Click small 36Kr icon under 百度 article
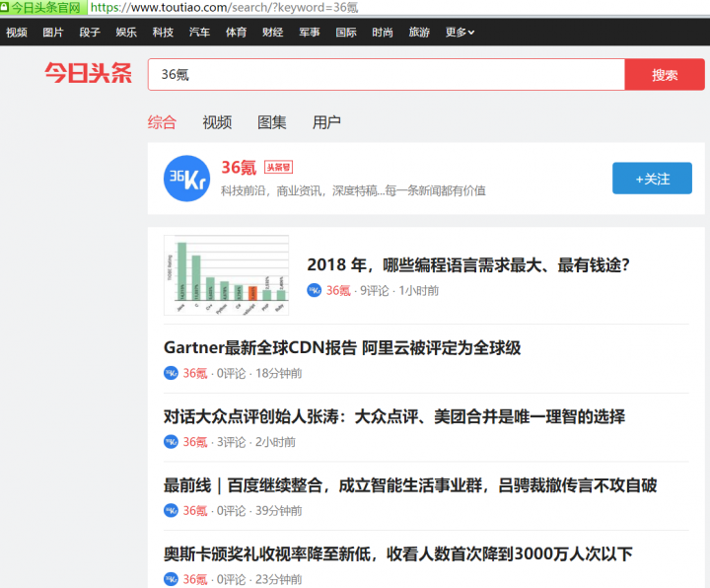This screenshot has height=588, width=710. click(171, 510)
